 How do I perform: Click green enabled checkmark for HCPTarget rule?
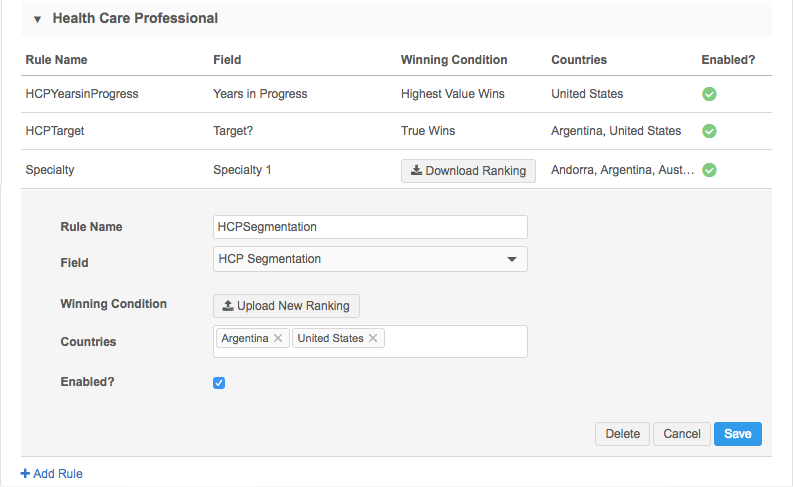point(709,131)
